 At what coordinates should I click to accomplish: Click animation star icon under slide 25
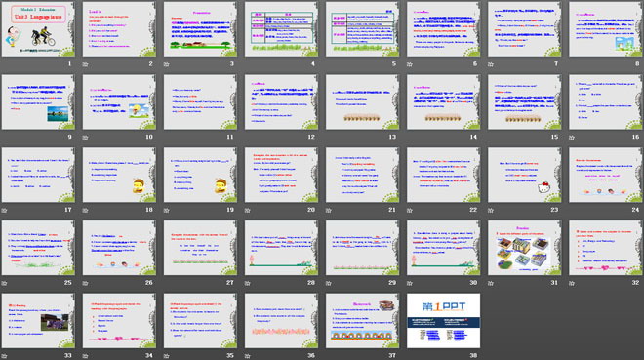point(4,283)
